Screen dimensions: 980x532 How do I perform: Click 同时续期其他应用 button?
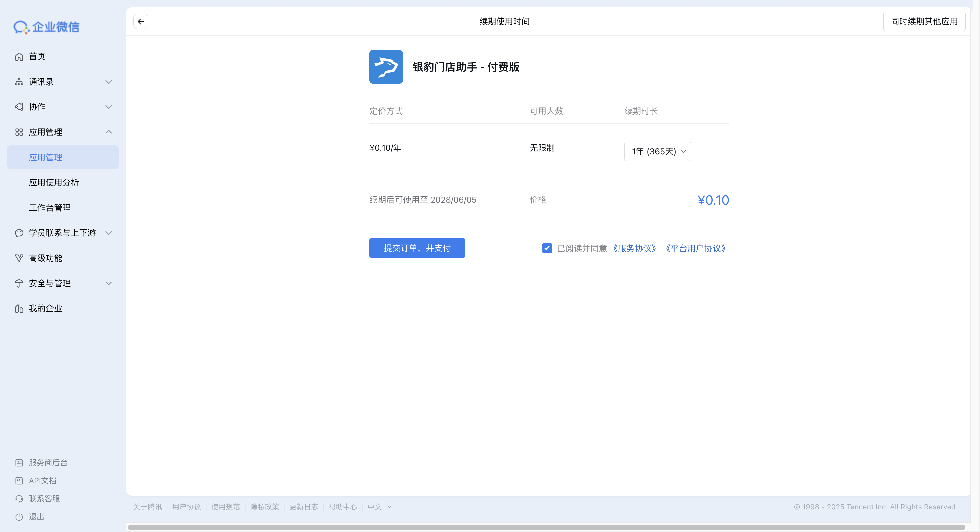(924, 21)
